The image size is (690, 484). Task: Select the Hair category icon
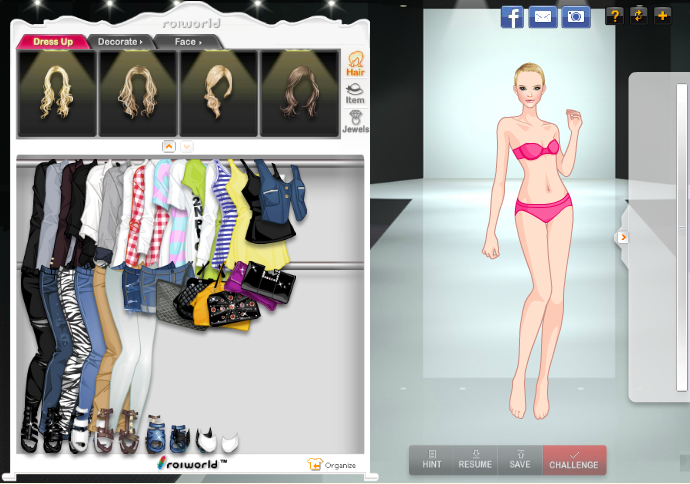pos(355,64)
